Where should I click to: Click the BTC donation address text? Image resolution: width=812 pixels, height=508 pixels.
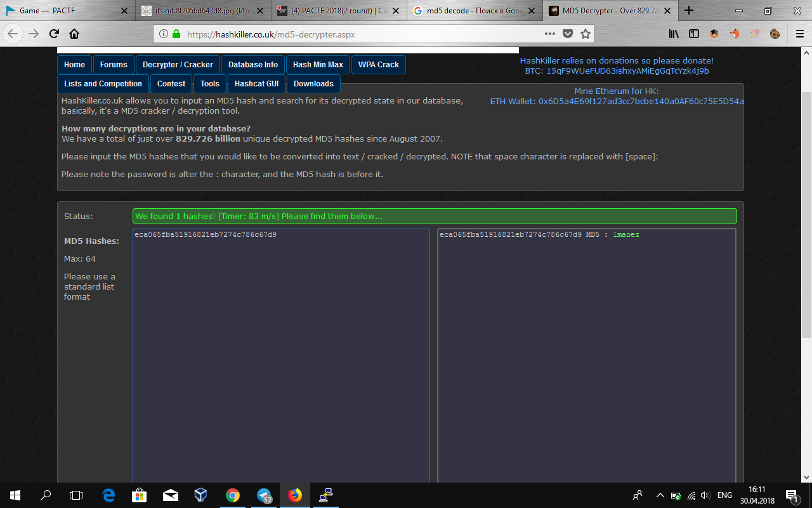point(617,71)
